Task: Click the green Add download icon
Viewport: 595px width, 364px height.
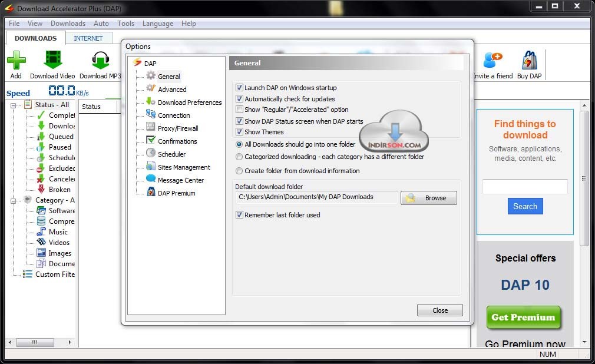Action: click(16, 60)
